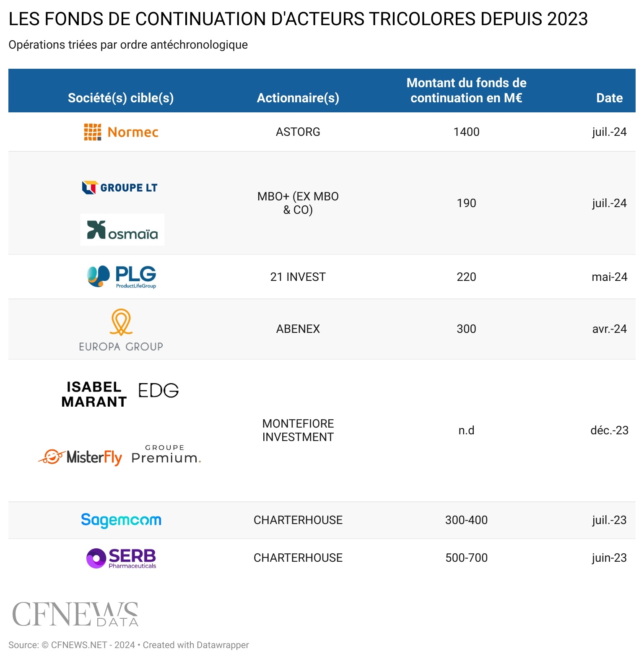Select the Europa Group logo
This screenshot has height=659, width=644.
pos(121,330)
